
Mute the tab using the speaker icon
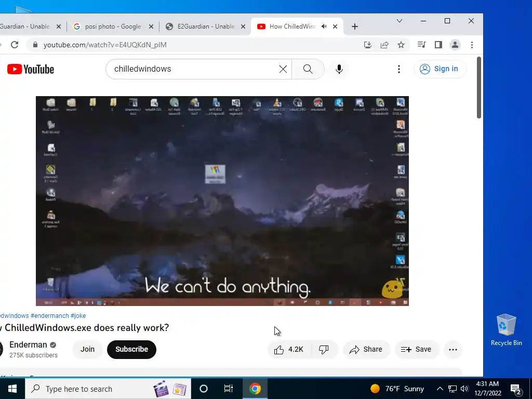[324, 26]
